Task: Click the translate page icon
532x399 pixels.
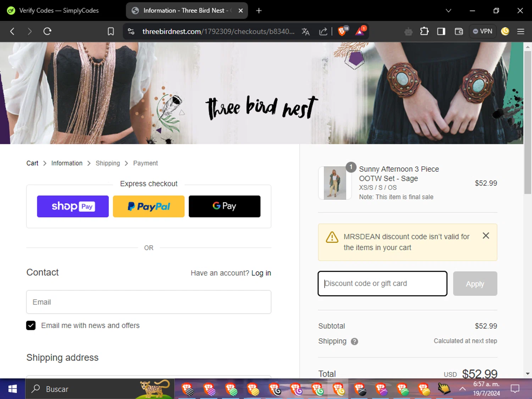Action: tap(305, 32)
